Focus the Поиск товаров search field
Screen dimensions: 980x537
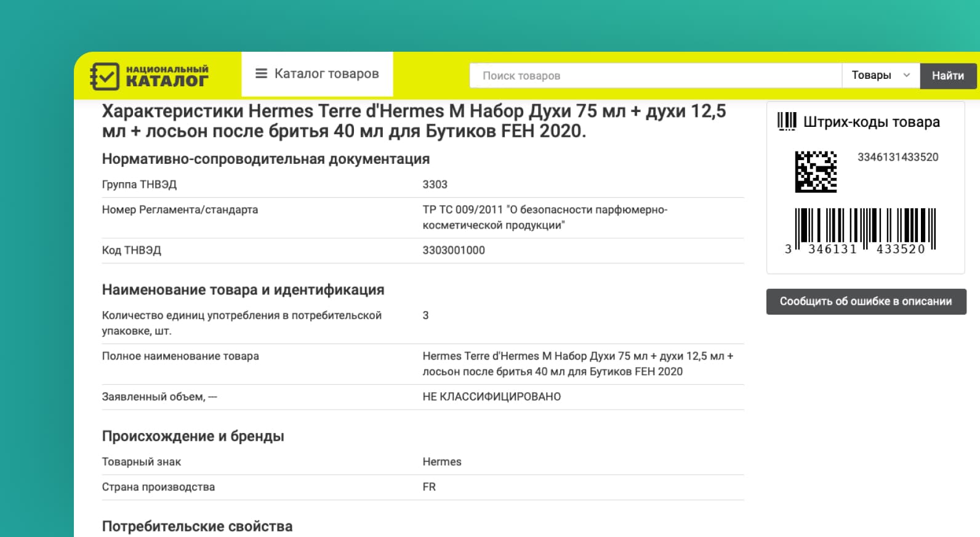point(656,76)
